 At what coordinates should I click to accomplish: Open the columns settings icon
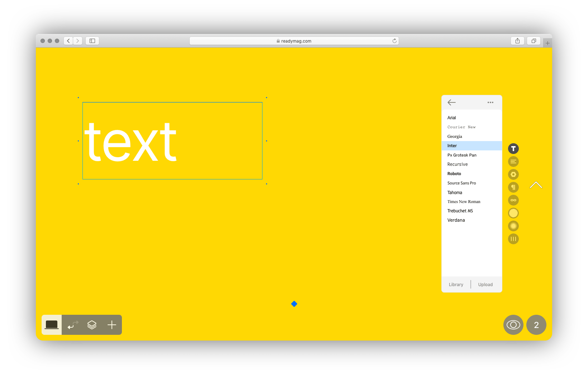[x=513, y=239]
